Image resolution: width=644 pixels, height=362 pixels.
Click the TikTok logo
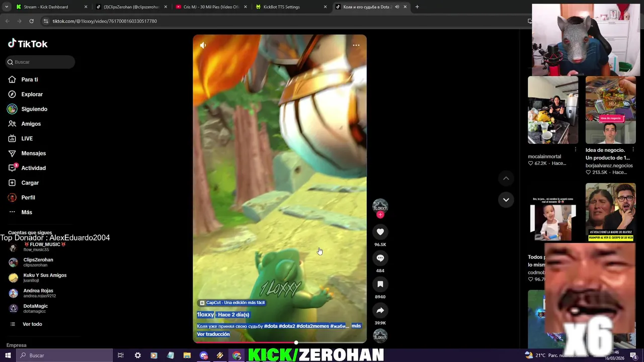click(28, 44)
